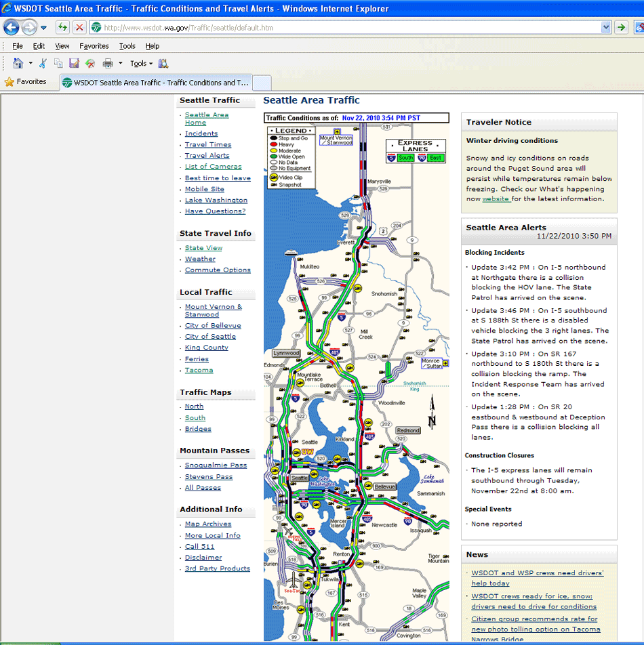Open the Tools dropdown in command bar
Image resolution: width=644 pixels, height=645 pixels.
tap(141, 64)
